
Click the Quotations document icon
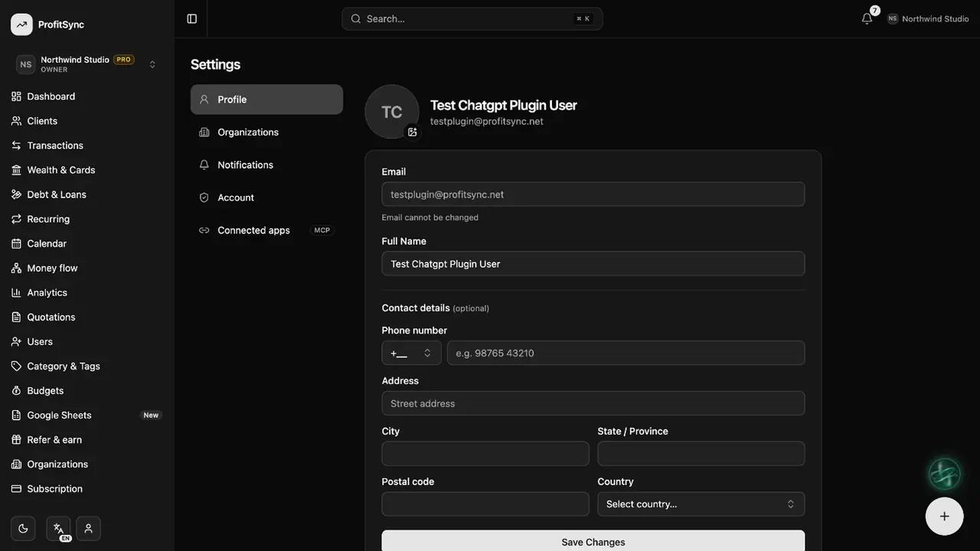tap(16, 317)
